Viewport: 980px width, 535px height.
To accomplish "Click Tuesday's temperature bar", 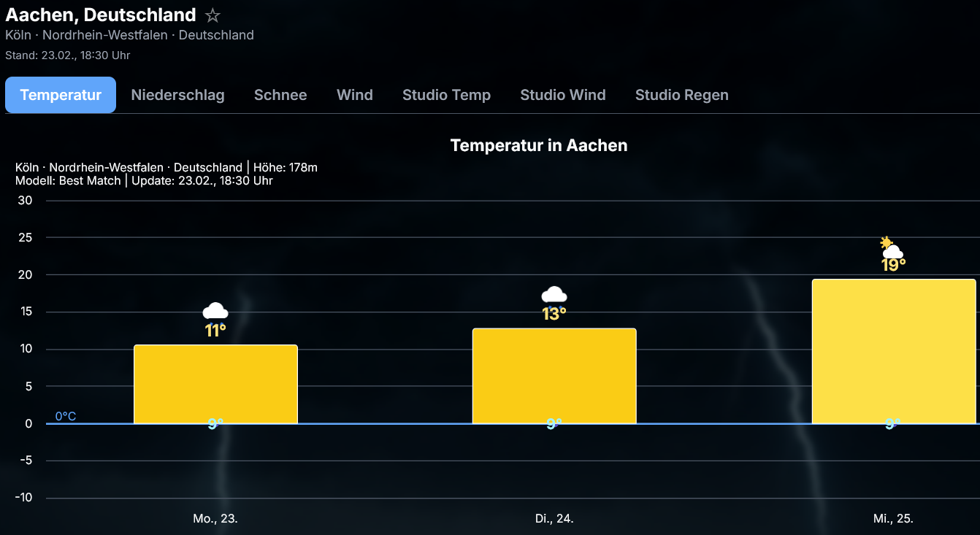I will point(554,376).
